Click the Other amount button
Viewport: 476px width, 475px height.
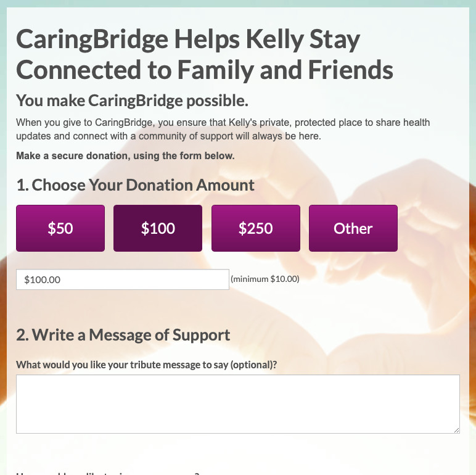[353, 228]
